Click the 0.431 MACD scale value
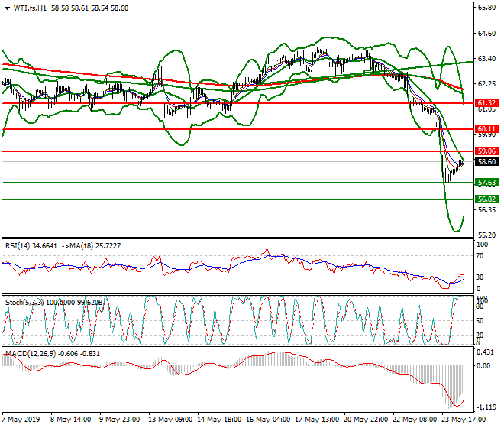Viewport: 504px width, 428px height. pyautogui.click(x=485, y=352)
